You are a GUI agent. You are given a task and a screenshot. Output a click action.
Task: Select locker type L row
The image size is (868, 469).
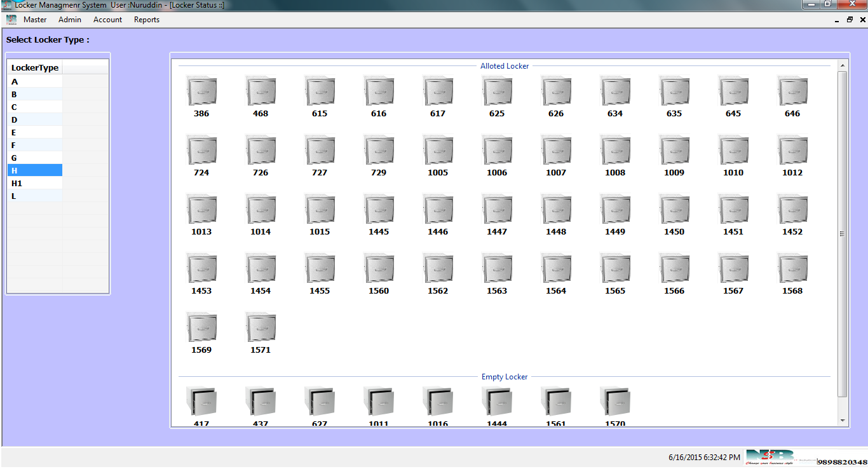[35, 196]
